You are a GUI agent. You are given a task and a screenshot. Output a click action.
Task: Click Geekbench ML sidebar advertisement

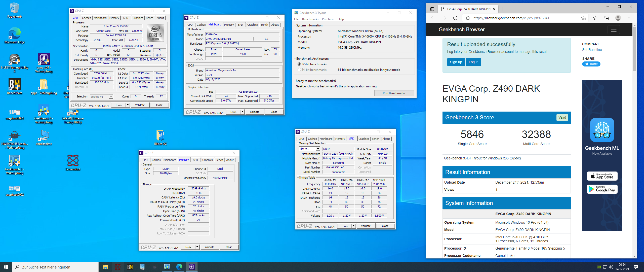[x=602, y=156]
